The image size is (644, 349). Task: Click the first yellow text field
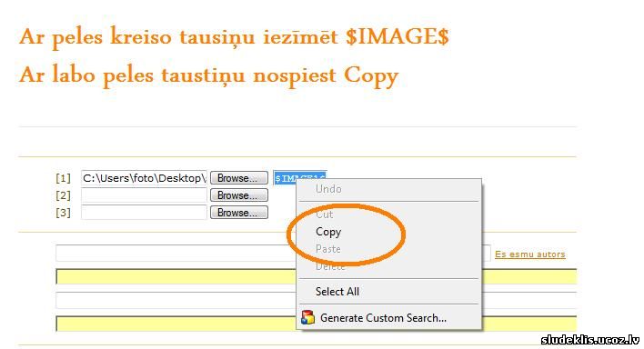pyautogui.click(x=317, y=276)
